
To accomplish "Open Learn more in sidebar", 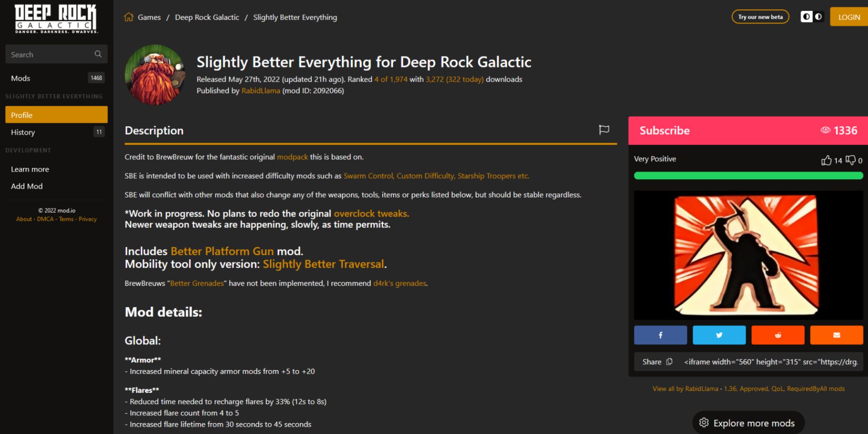I will click(x=30, y=169).
